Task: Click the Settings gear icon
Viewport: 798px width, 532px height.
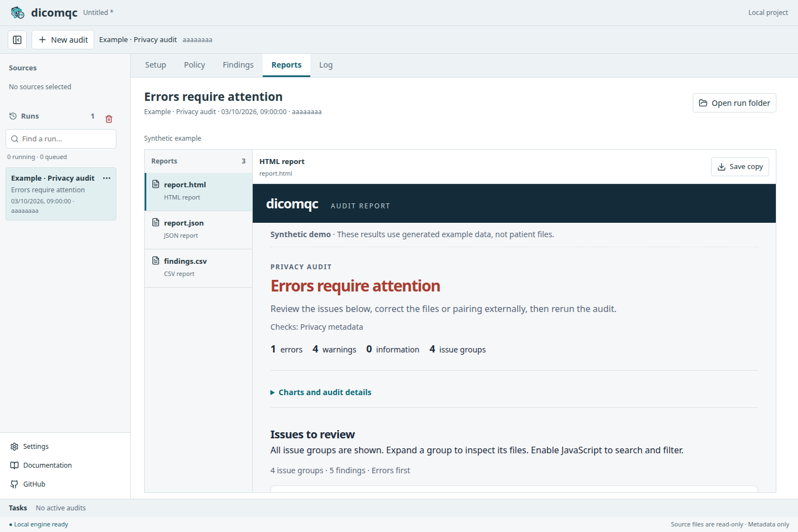Action: pyautogui.click(x=14, y=447)
